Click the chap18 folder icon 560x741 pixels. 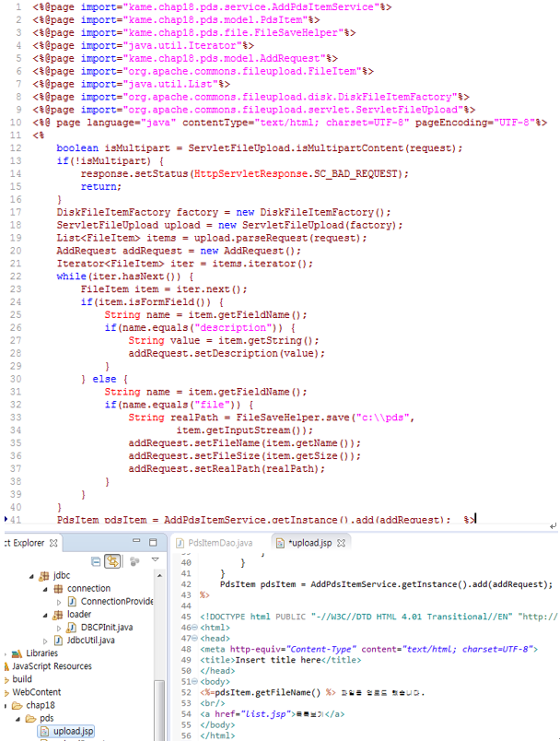coord(17,706)
